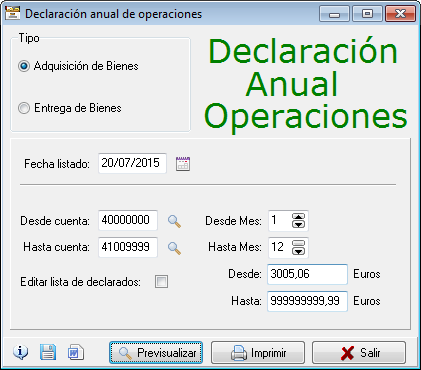The width and height of the screenshot is (421, 370).
Task: Click the Previsualizar button
Action: pyautogui.click(x=156, y=352)
